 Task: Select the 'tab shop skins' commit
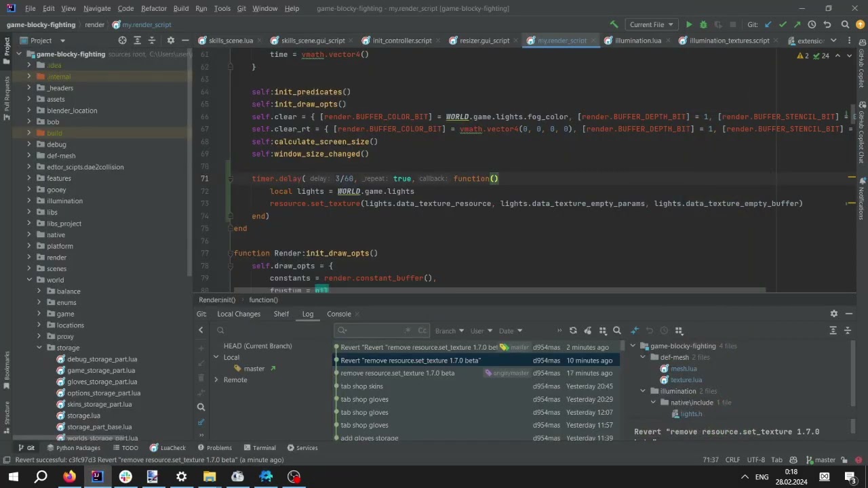(x=361, y=386)
